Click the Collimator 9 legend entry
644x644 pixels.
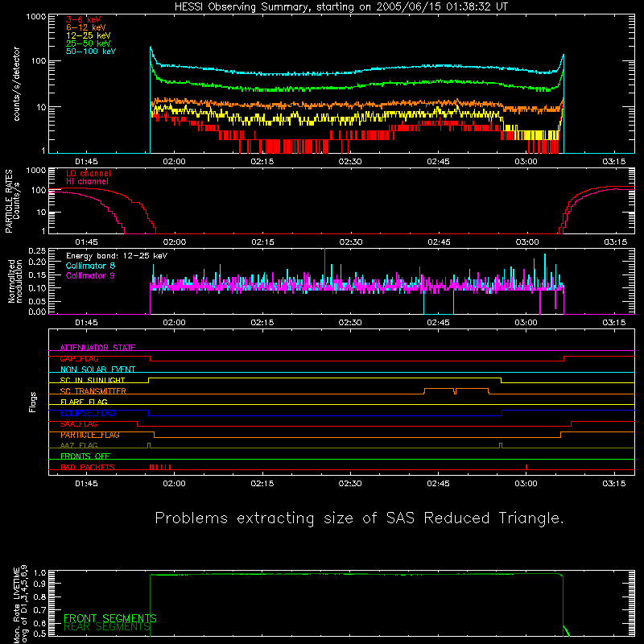point(90,275)
